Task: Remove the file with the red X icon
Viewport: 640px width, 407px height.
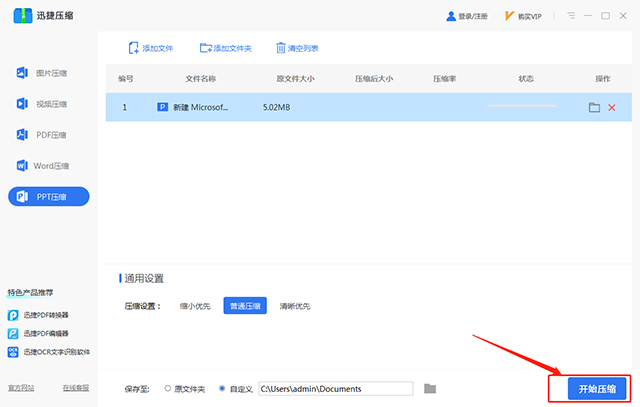Action: 612,107
